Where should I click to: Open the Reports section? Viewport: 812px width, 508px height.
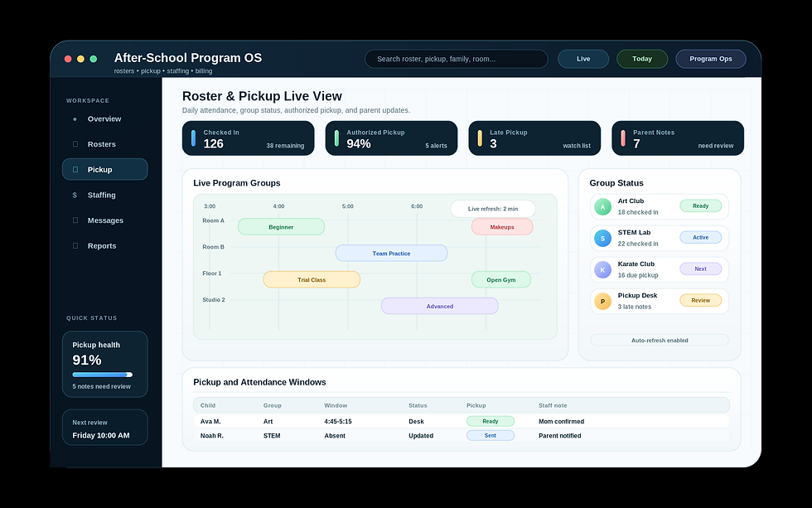pyautogui.click(x=105, y=245)
